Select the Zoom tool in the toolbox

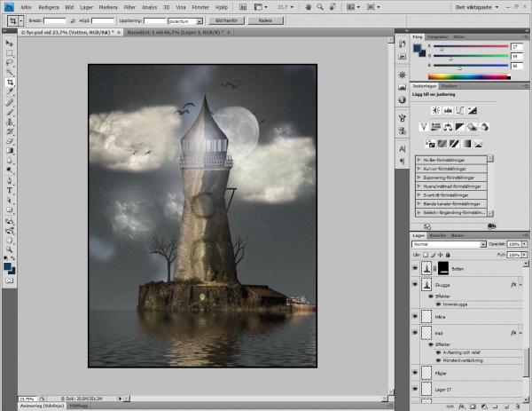tap(9, 249)
